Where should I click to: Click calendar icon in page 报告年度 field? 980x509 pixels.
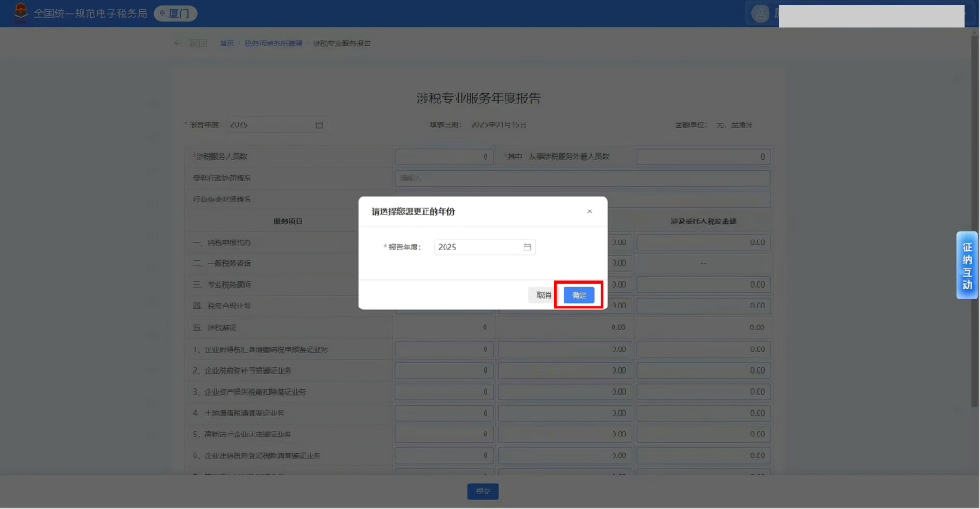(x=319, y=125)
